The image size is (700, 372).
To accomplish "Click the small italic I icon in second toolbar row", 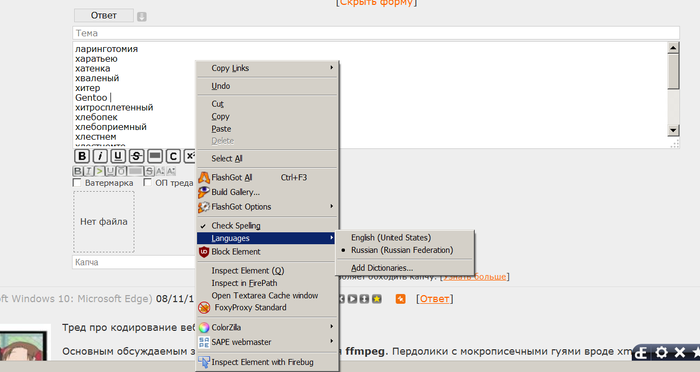I will (88, 171).
